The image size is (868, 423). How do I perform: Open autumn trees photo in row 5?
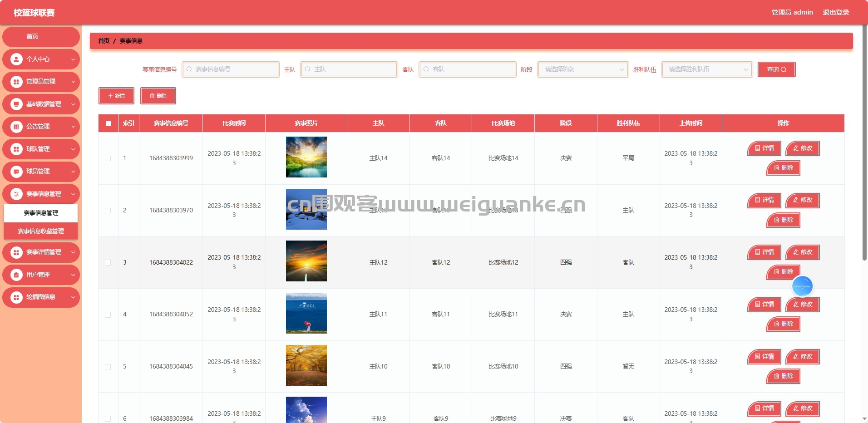tap(306, 365)
